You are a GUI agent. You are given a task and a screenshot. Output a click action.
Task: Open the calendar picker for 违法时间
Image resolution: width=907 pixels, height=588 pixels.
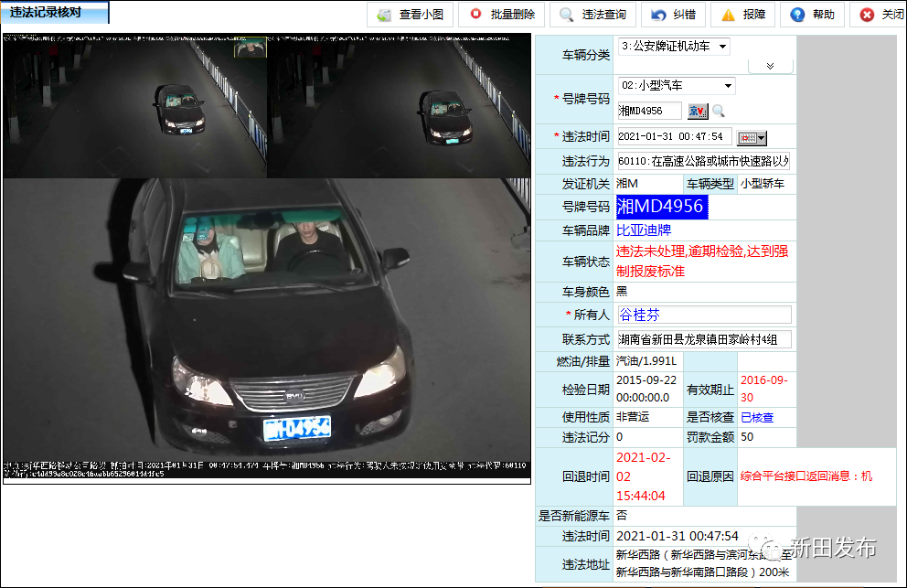click(752, 138)
